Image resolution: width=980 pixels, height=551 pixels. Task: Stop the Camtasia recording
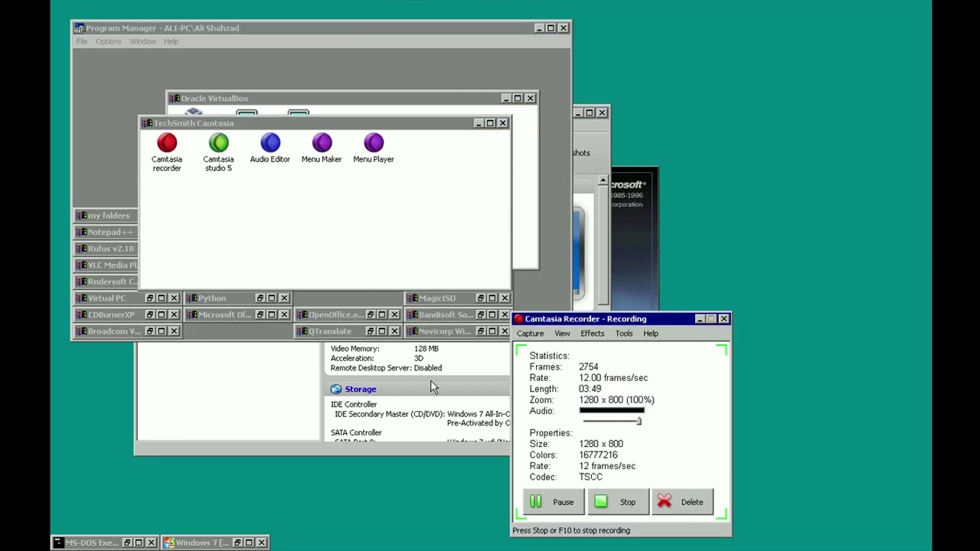[618, 502]
